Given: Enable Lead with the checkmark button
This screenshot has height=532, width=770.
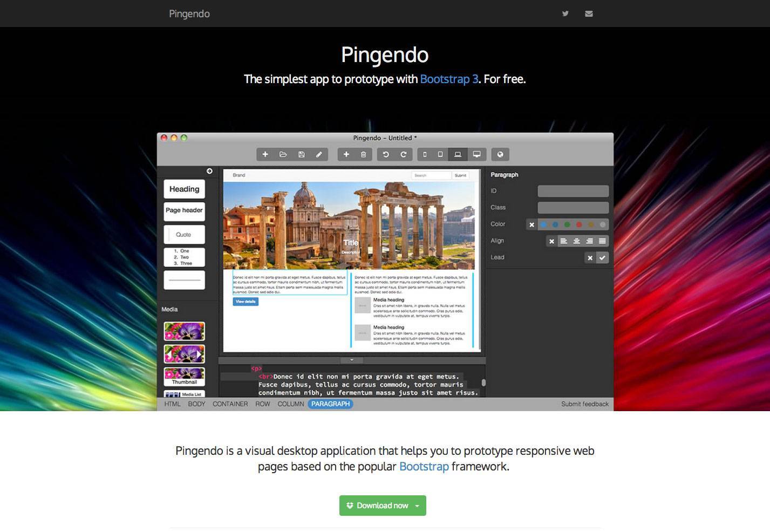Looking at the screenshot, I should coord(602,257).
